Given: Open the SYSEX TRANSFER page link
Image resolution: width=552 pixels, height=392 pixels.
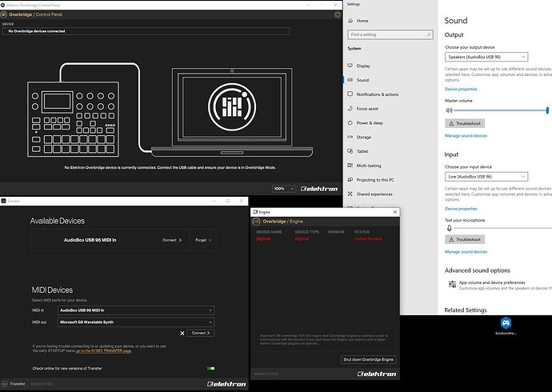Looking at the screenshot, I should (104, 351).
